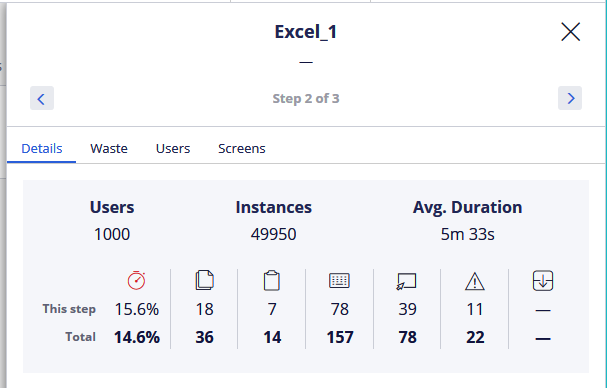Click the keyboard text entry icon
The width and height of the screenshot is (607, 388).
click(x=340, y=281)
